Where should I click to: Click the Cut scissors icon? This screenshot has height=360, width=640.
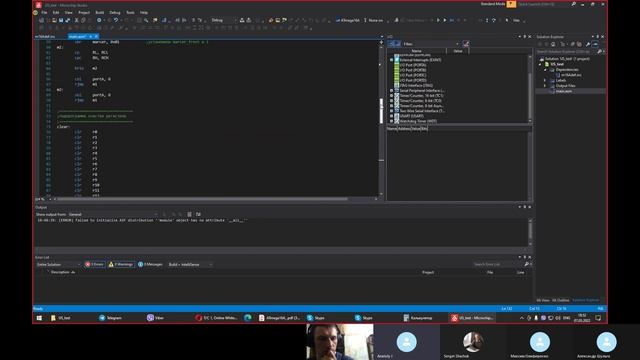click(76, 20)
